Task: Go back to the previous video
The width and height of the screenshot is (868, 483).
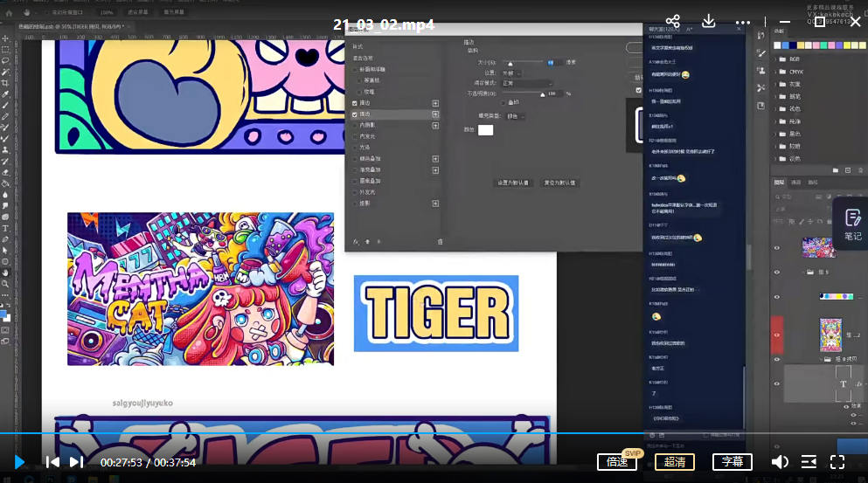Action: click(x=52, y=462)
